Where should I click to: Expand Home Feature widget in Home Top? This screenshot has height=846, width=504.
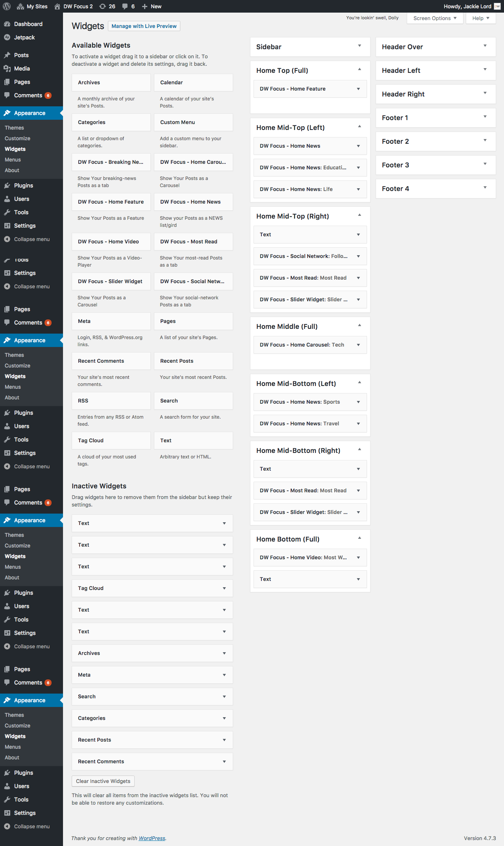click(358, 89)
